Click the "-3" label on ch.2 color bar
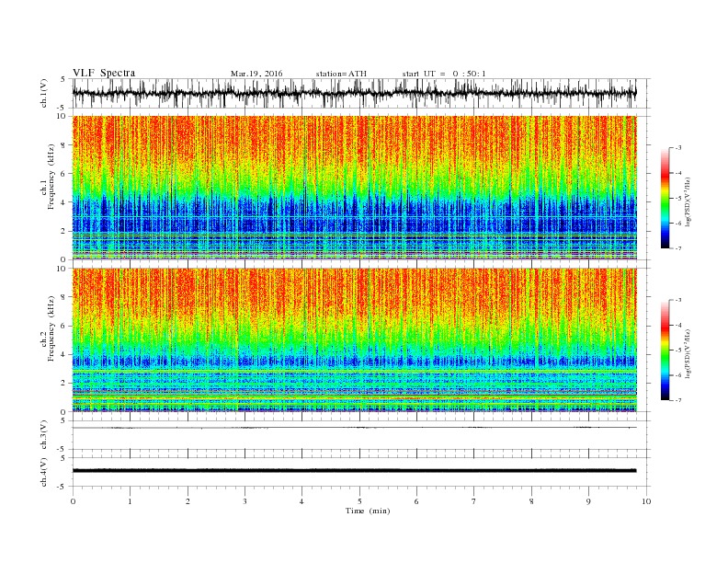728x563 pixels. (x=678, y=300)
